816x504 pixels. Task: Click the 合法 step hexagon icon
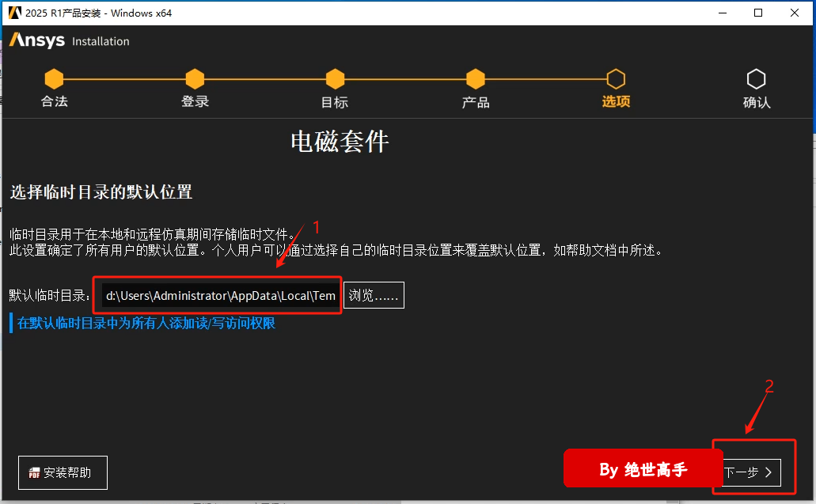pos(54,79)
